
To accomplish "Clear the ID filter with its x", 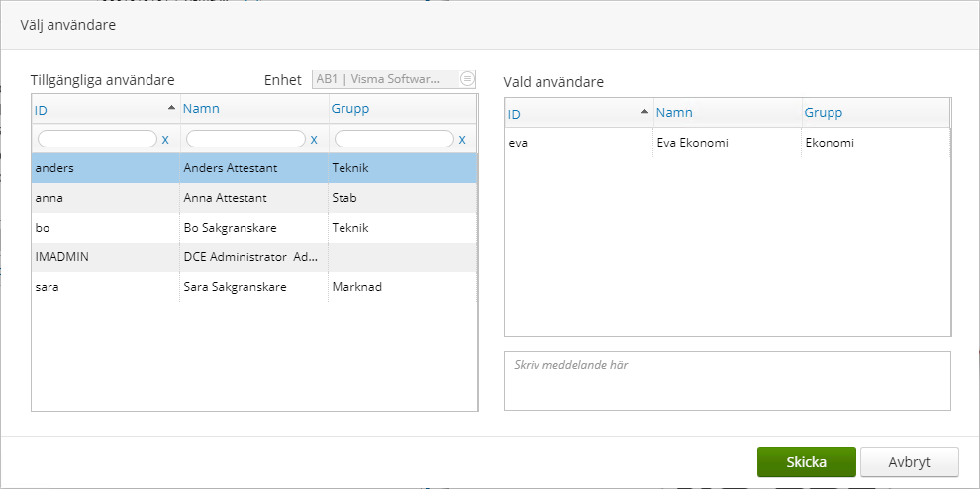I will (x=165, y=139).
